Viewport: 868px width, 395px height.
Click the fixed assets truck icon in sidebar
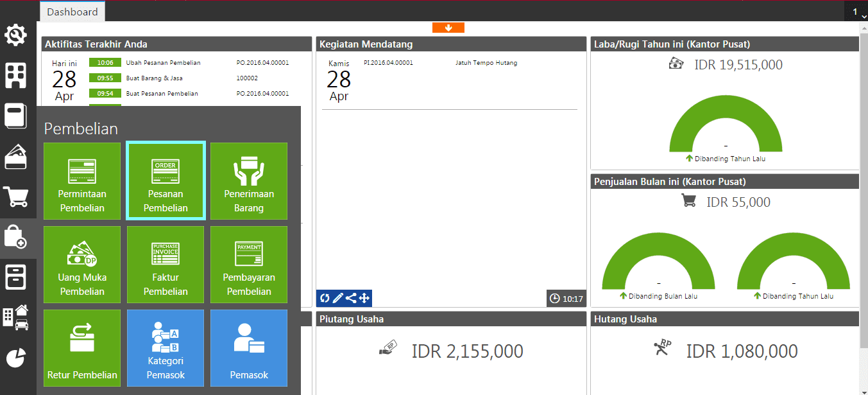17,318
